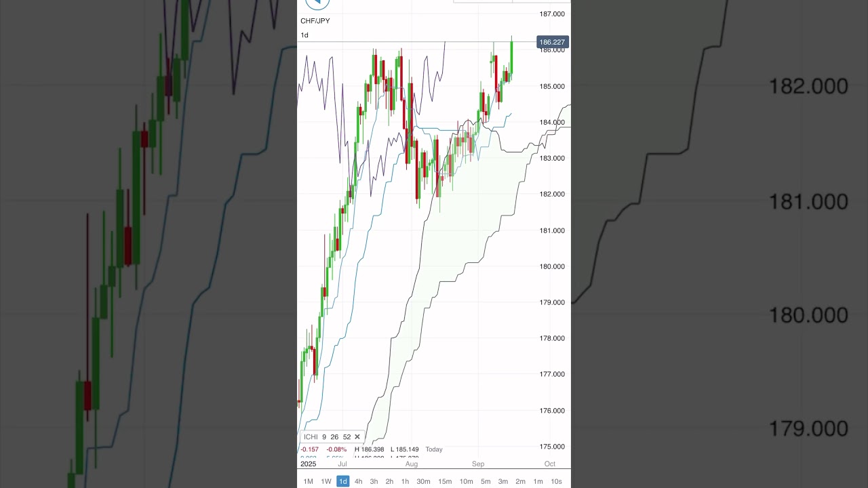Select the 1W weekly timeframe

(x=326, y=481)
